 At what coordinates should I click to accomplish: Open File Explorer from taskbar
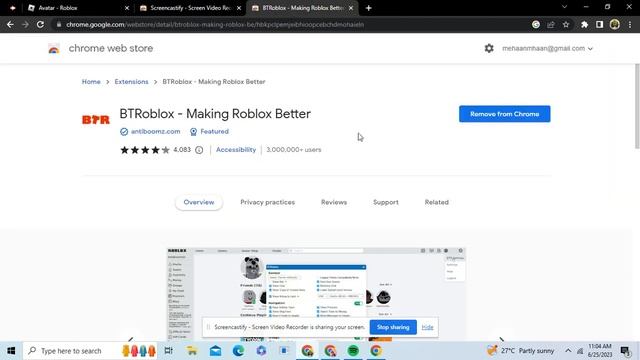click(x=192, y=351)
